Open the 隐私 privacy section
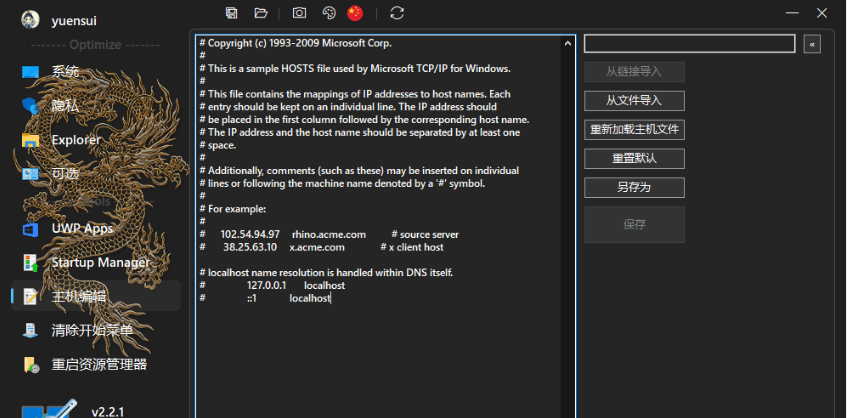 [65, 105]
